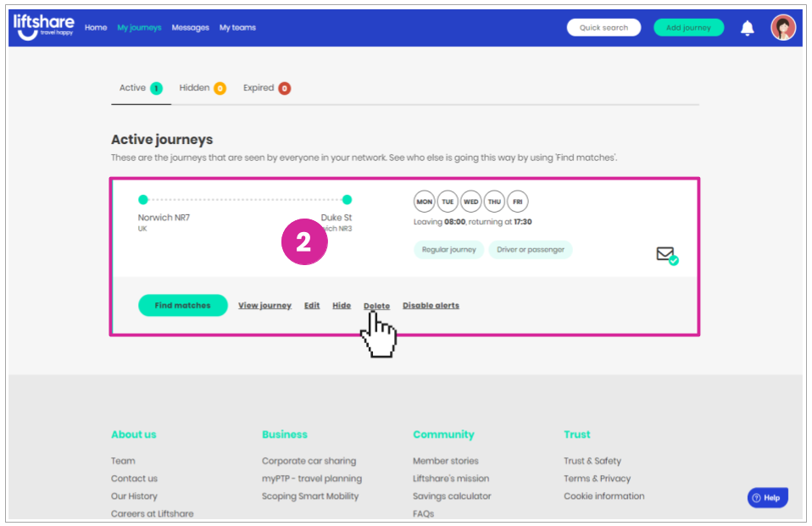812x526 pixels.
Task: Click the Add journey button
Action: tap(688, 27)
